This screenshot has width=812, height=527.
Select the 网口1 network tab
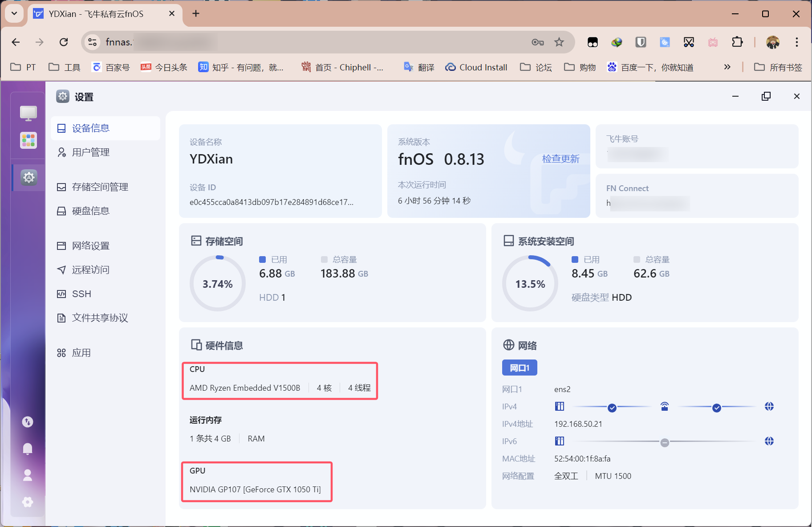pyautogui.click(x=520, y=368)
